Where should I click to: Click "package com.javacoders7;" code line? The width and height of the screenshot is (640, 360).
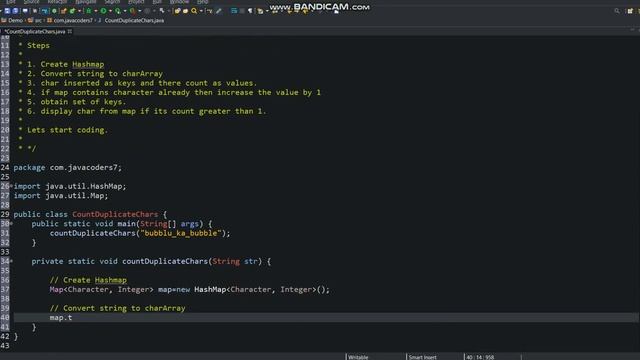coord(67,167)
